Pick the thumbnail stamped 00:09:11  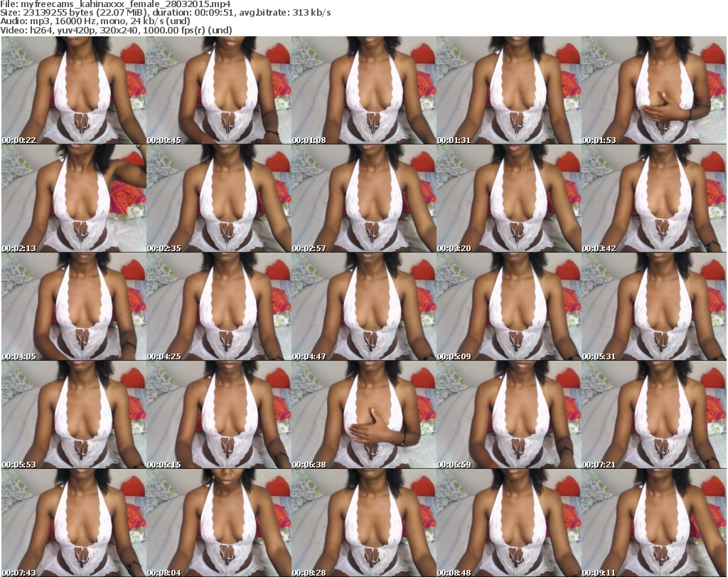(x=654, y=523)
